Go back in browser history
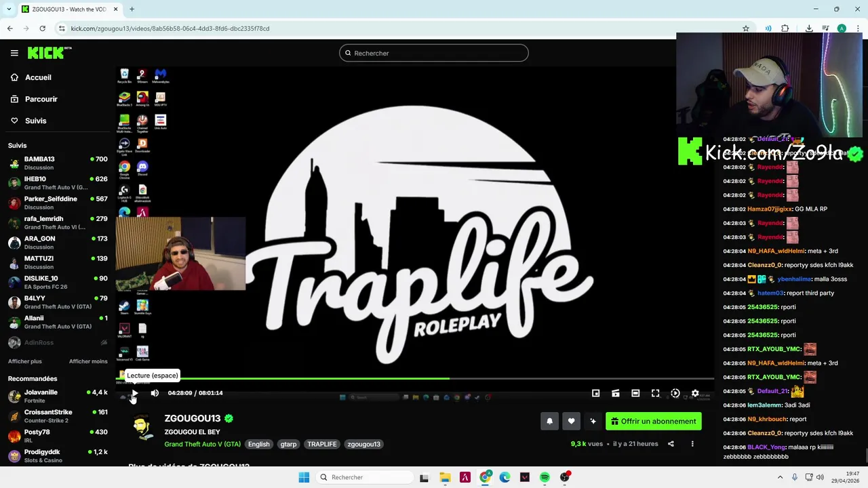868x488 pixels. [10, 28]
